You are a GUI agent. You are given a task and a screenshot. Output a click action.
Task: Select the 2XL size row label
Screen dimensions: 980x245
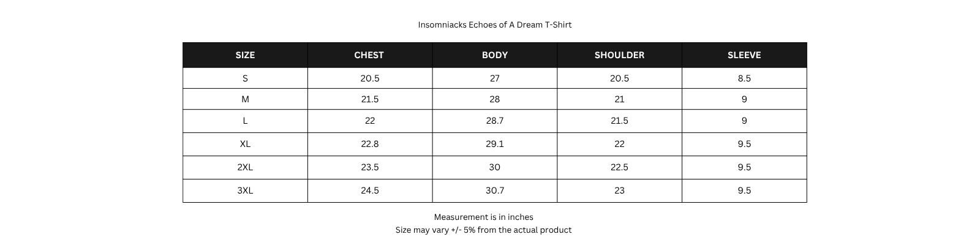point(245,167)
